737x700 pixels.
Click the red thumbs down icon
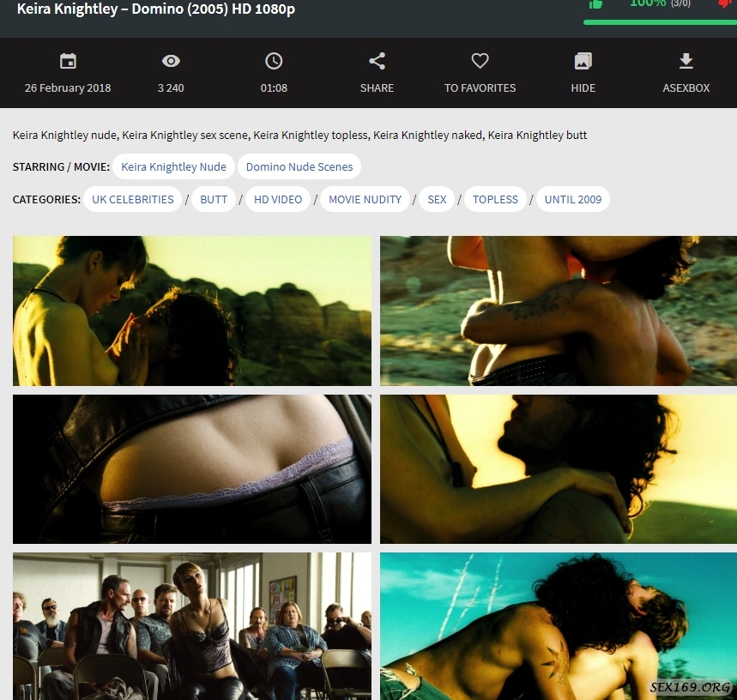click(x=726, y=4)
